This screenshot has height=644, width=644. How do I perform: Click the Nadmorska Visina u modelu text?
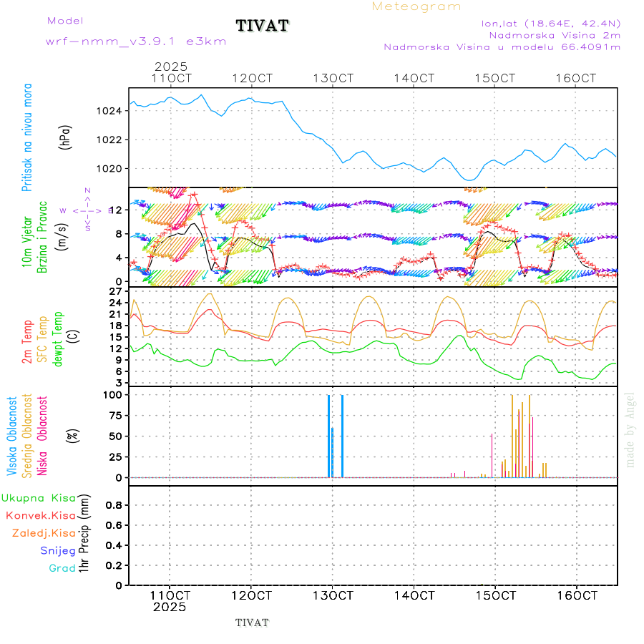pos(502,47)
